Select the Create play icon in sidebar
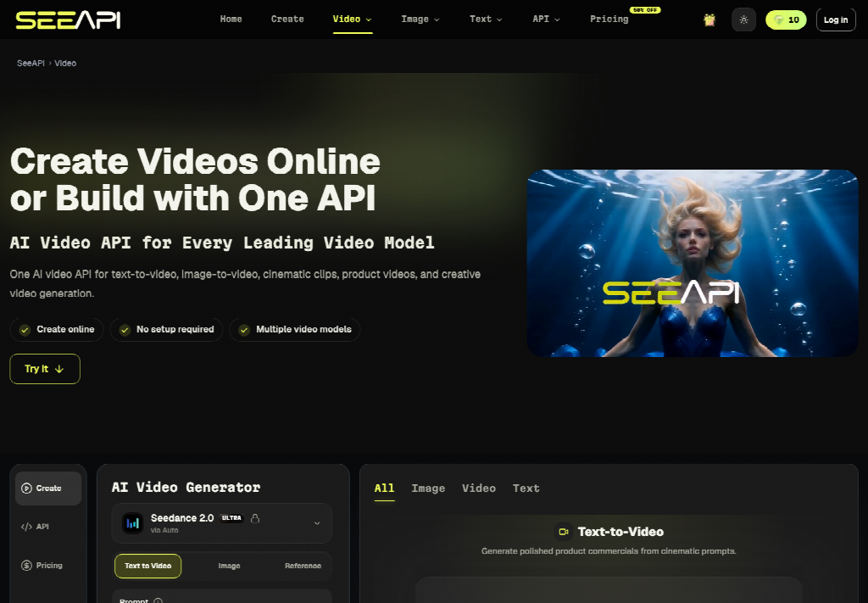 26,489
